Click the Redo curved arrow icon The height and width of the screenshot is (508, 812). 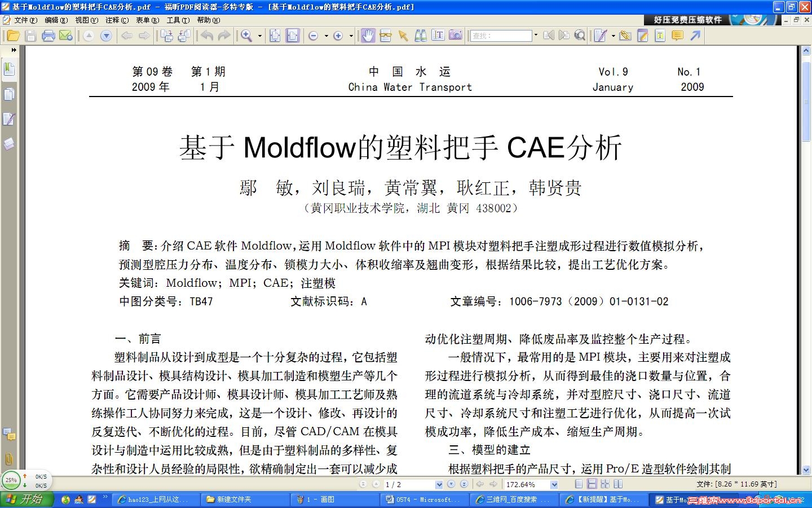pyautogui.click(x=224, y=36)
